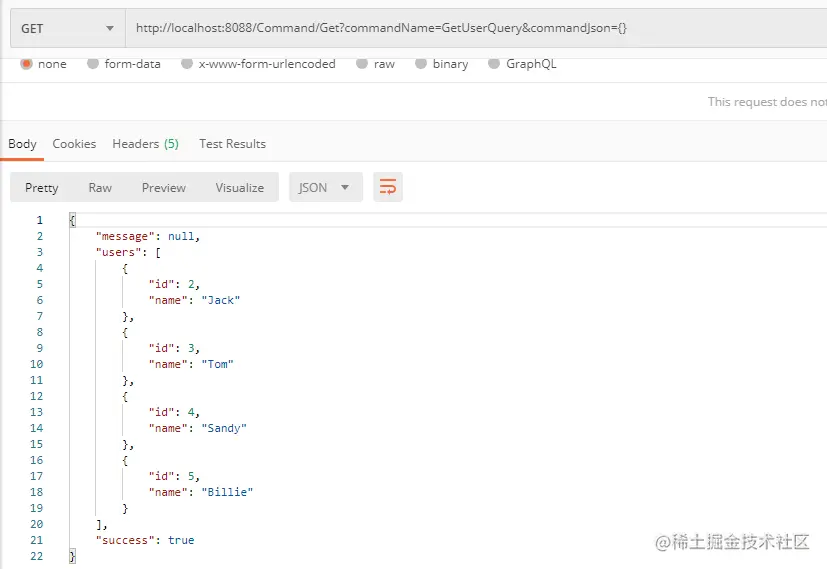
Task: Select the Pretty view
Action: pyautogui.click(x=42, y=188)
